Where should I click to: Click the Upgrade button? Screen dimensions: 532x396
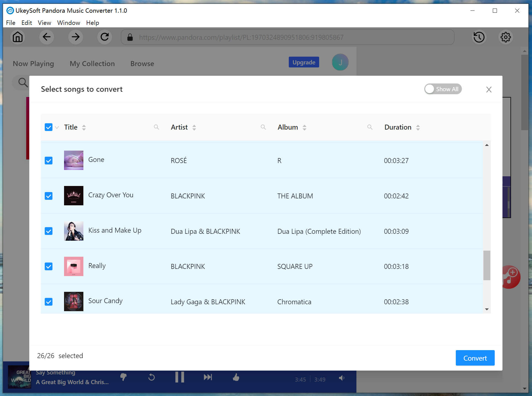(303, 62)
